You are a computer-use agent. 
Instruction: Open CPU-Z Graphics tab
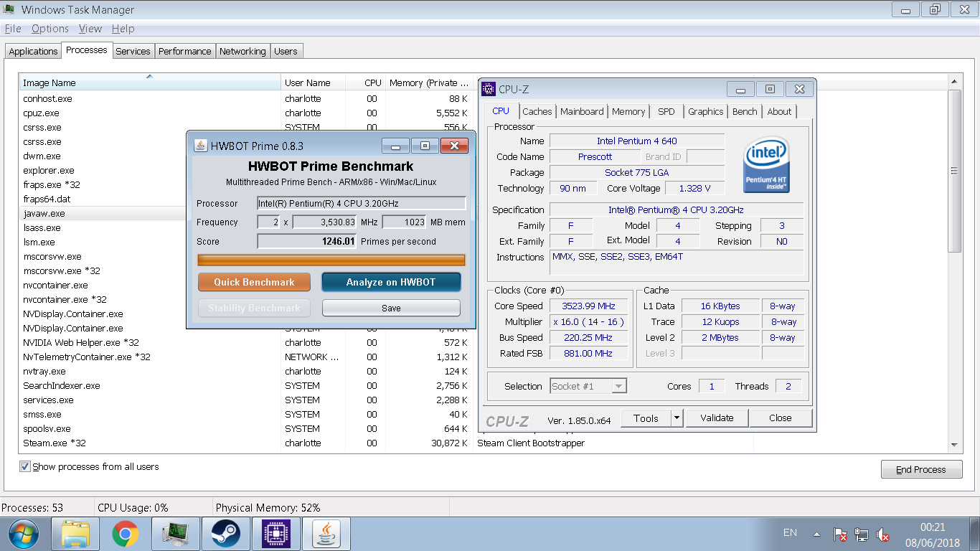tap(706, 111)
